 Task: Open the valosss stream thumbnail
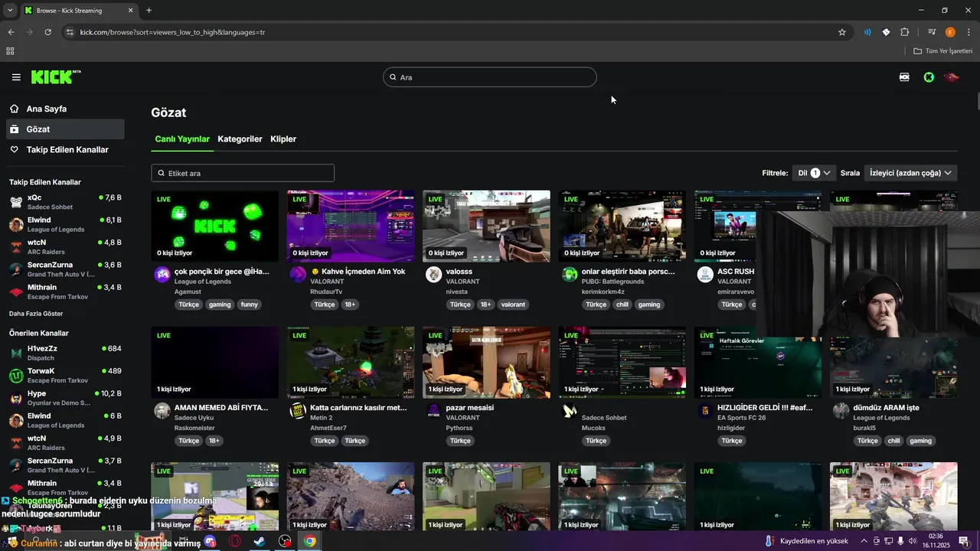pos(486,227)
